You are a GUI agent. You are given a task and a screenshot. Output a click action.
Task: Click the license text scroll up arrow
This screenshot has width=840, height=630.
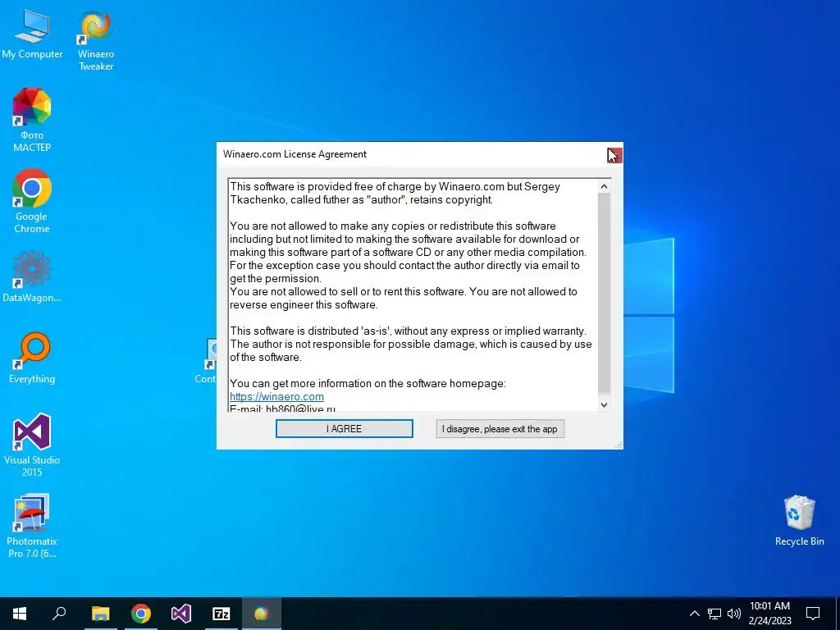pos(604,186)
